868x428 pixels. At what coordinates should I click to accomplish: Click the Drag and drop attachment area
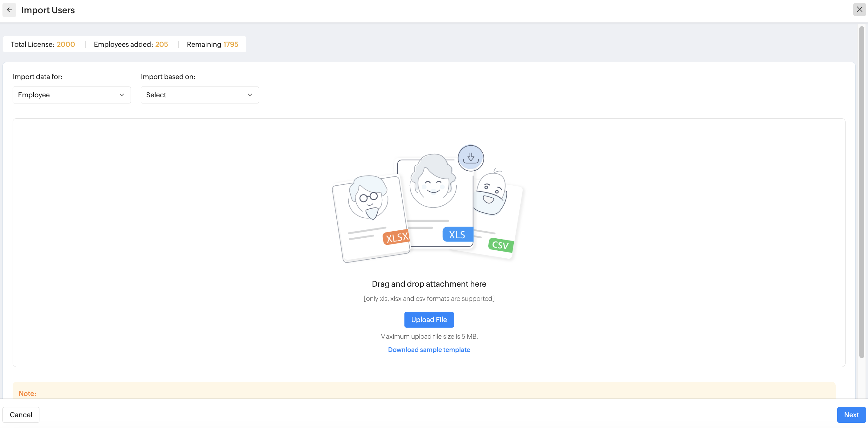tap(428, 284)
